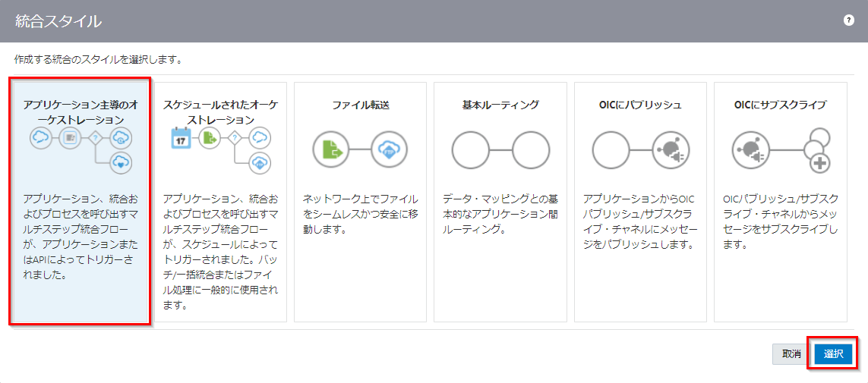
Task: Click the help question mark icon
Action: (849, 20)
